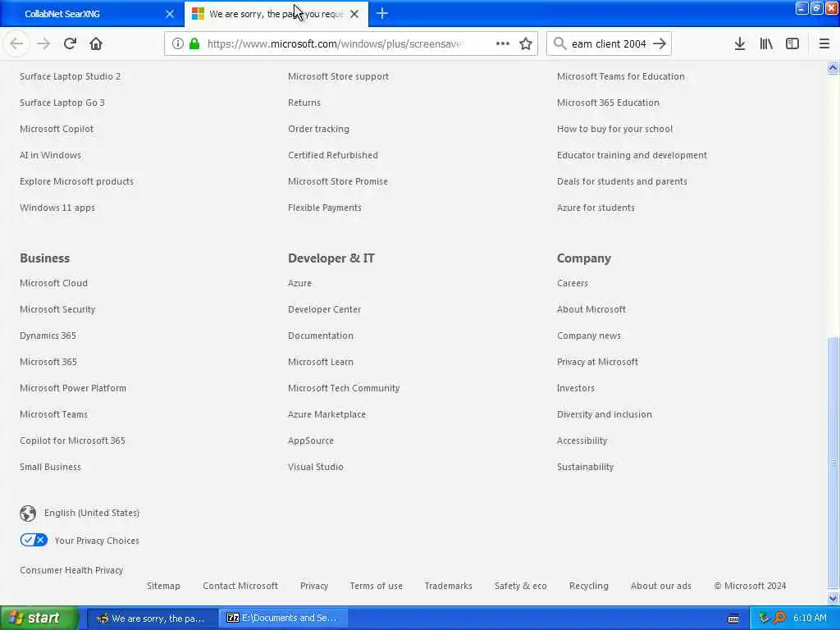This screenshot has width=840, height=630.
Task: Toggle the Your Privacy Choices icon
Action: pos(34,540)
